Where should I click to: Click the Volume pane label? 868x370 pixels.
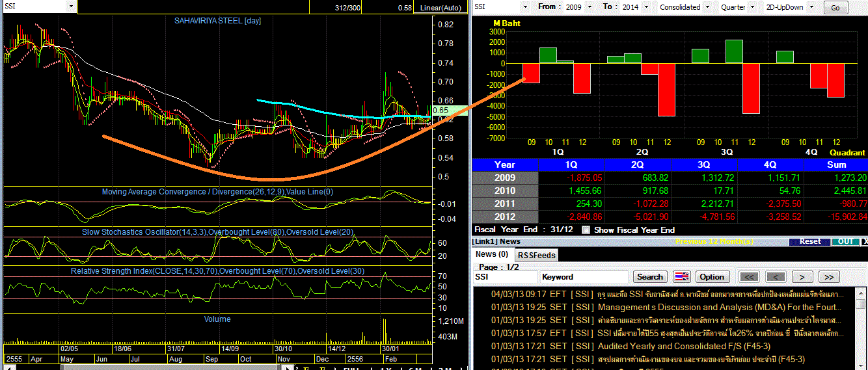217,319
